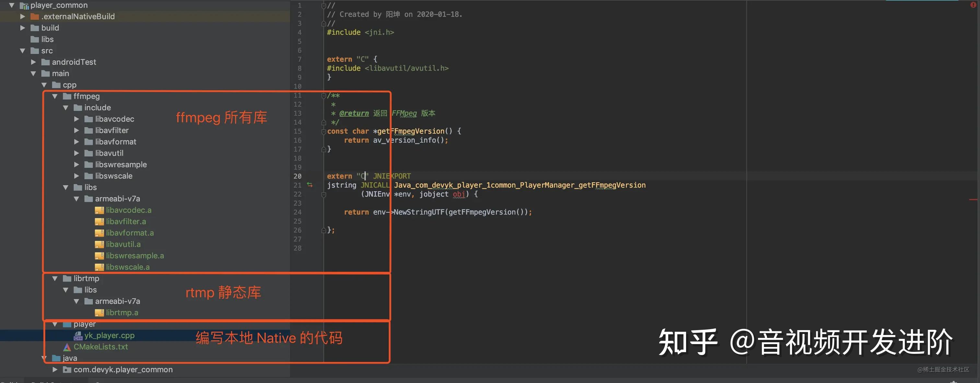Viewport: 980px width, 383px height.
Task: Click the com.devyk.player_common package icon
Action: pos(67,370)
